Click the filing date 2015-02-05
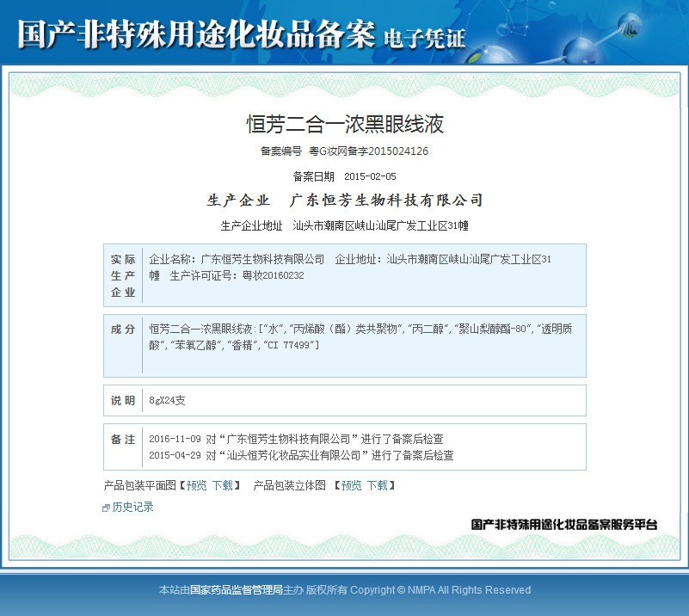The width and height of the screenshot is (689, 616). (370, 176)
